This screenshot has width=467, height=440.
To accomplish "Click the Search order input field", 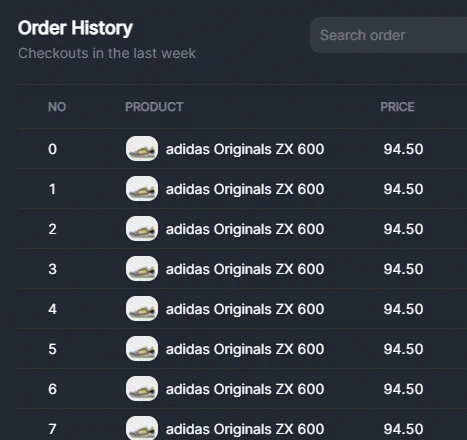I will point(389,35).
